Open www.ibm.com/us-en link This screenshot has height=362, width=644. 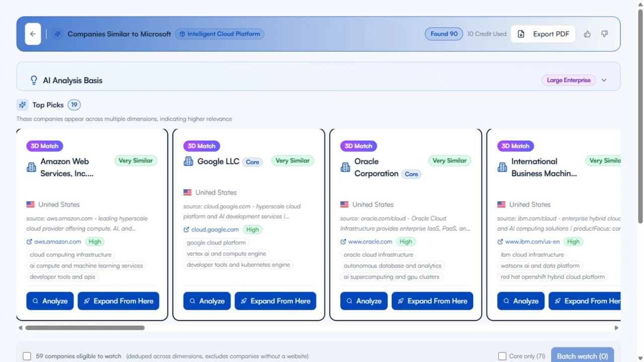point(532,242)
